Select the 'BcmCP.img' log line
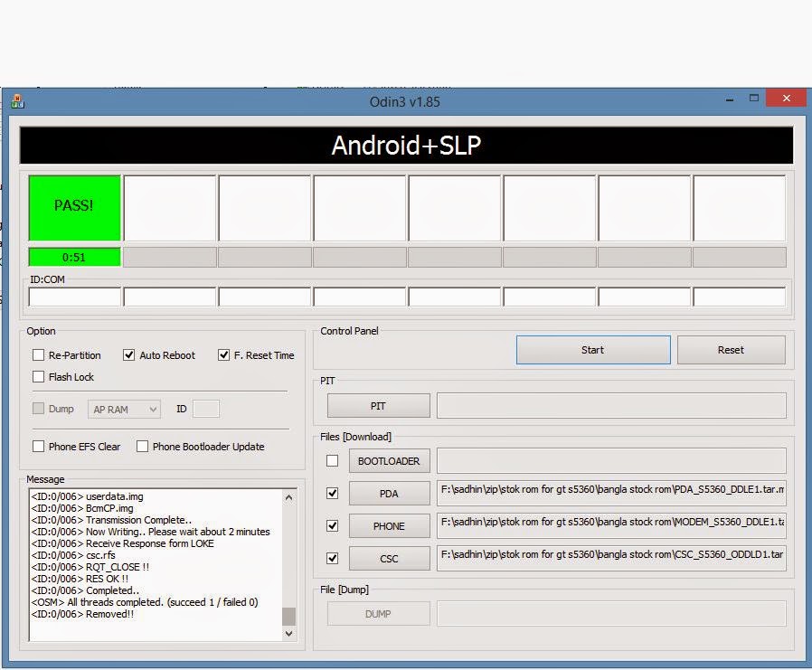 (x=82, y=508)
